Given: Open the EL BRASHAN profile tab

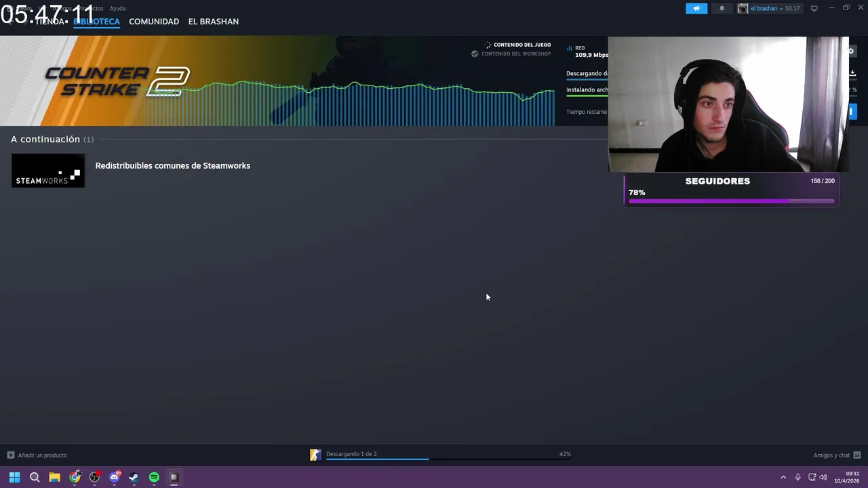Looking at the screenshot, I should coord(213,22).
